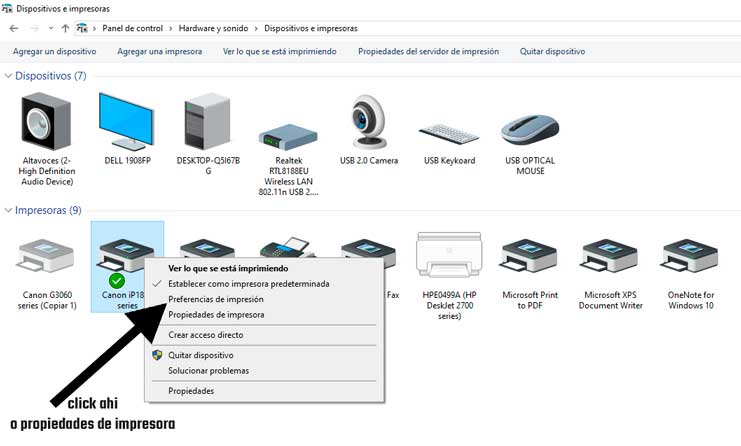Collapse the Impresoras (9) section
Screen dimensions: 741x446
[9, 211]
